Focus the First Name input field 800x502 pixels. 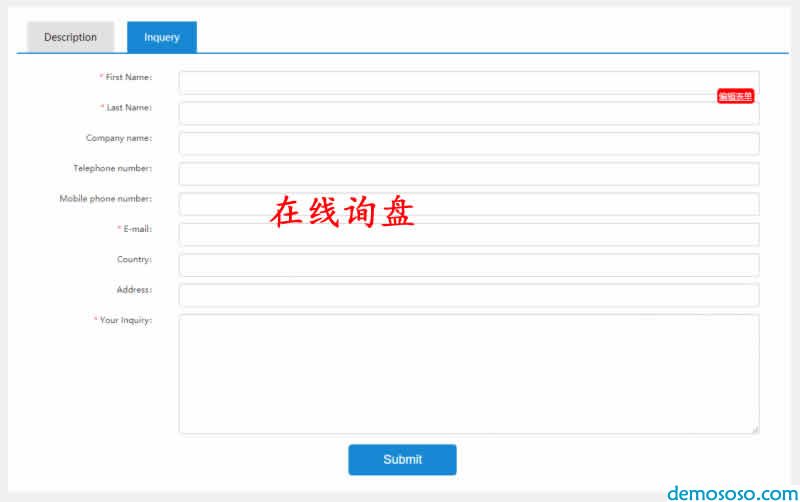click(x=469, y=83)
